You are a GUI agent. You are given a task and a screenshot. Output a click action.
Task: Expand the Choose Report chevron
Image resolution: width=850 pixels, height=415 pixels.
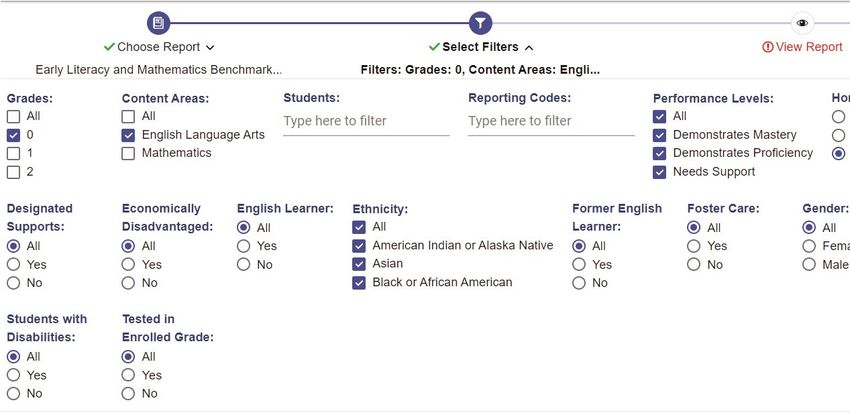tap(210, 48)
